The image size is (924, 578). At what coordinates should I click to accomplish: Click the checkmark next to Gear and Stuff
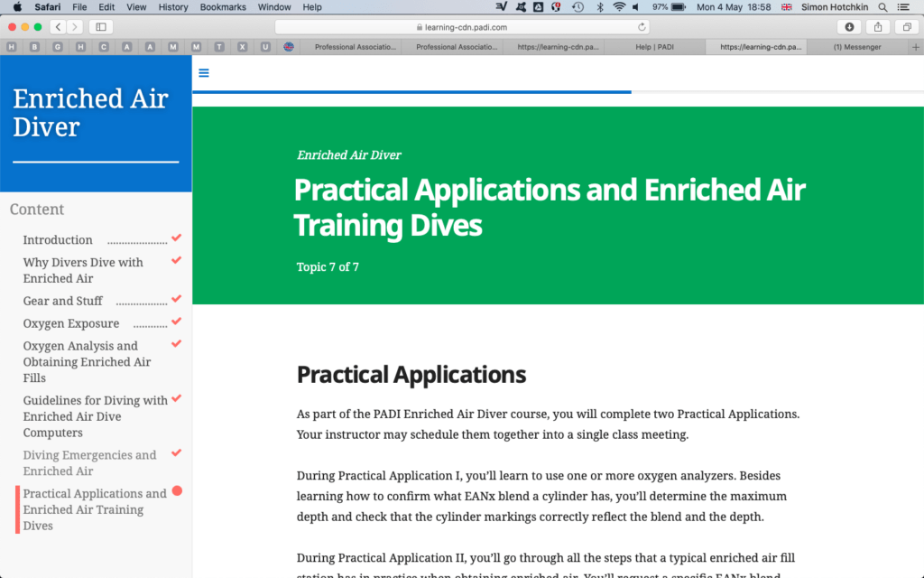(176, 299)
